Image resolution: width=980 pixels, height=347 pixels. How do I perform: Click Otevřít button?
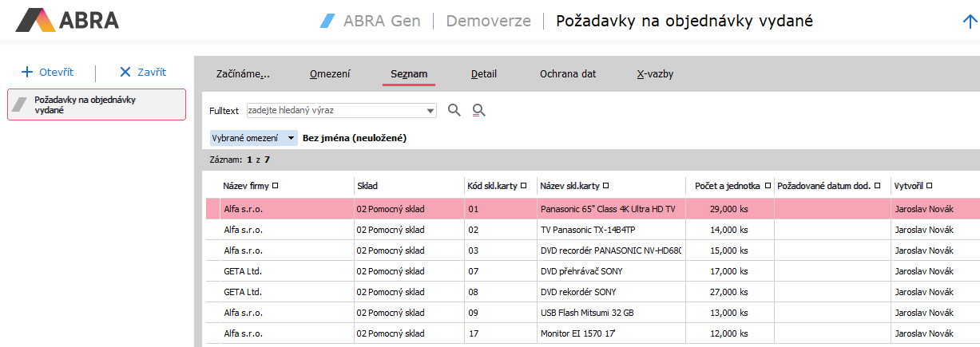48,72
